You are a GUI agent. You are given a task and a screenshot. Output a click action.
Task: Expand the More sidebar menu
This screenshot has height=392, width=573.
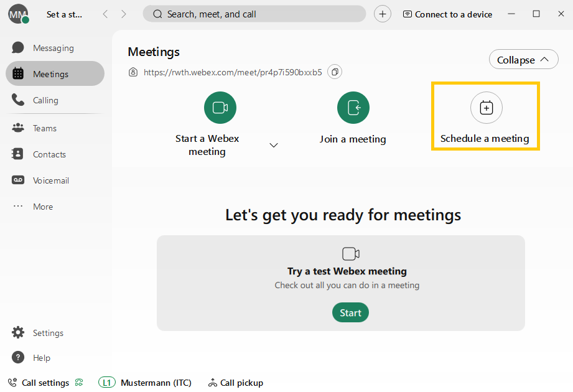click(42, 207)
